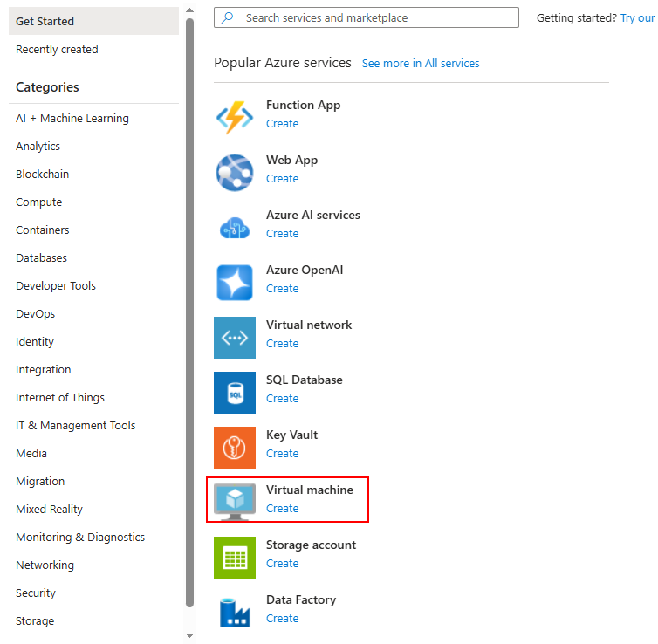The image size is (658, 644).
Task: Click the Virtual network icon
Action: click(235, 338)
